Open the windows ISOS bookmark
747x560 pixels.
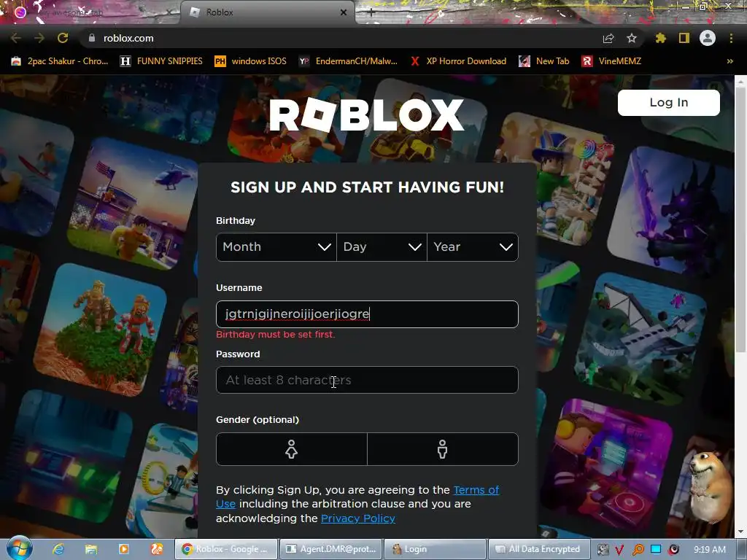point(251,61)
